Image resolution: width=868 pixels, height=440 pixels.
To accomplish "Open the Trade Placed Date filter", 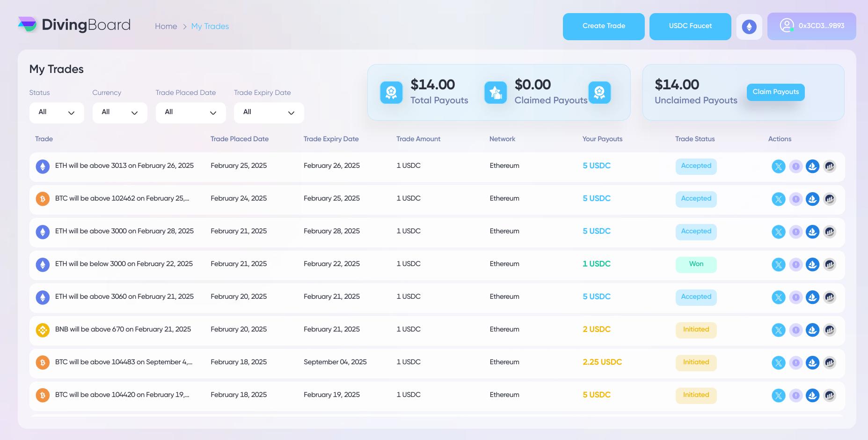I will coord(190,113).
